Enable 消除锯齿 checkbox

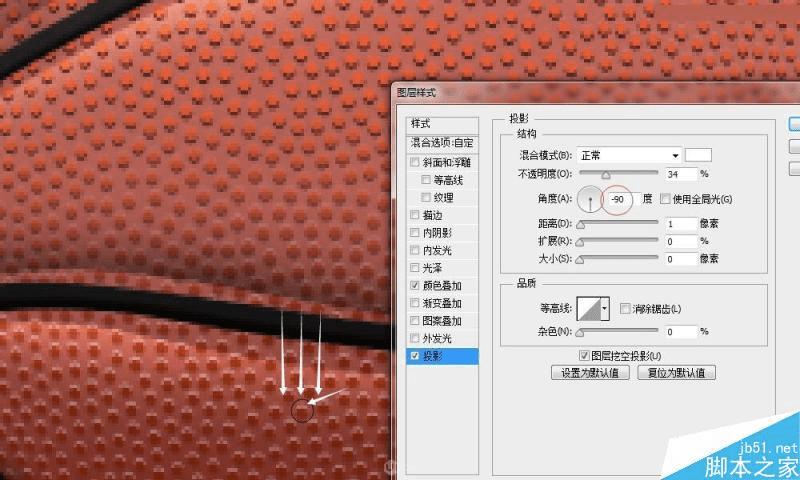coord(625,308)
